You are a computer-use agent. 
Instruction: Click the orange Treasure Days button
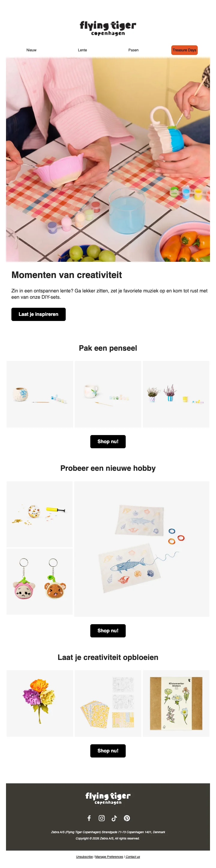[x=184, y=50]
